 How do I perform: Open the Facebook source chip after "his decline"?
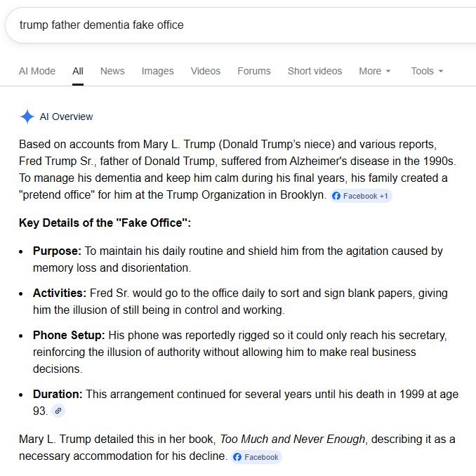click(256, 457)
